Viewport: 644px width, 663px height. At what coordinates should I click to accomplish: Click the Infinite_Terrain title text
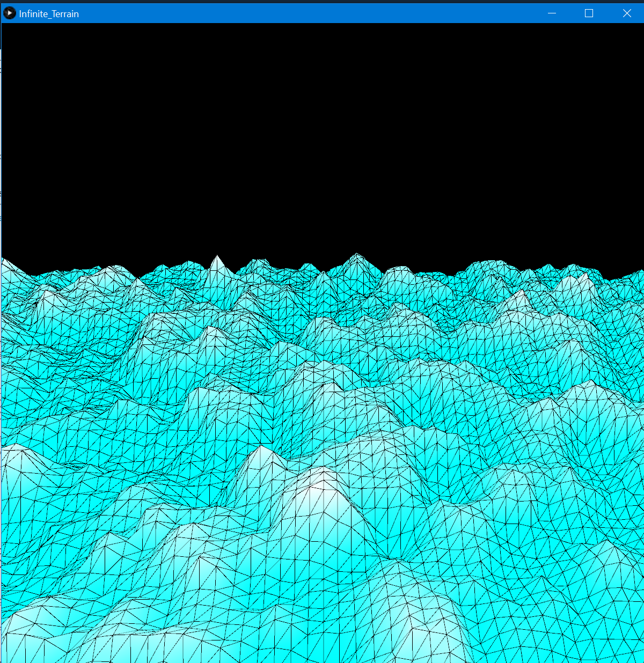48,13
